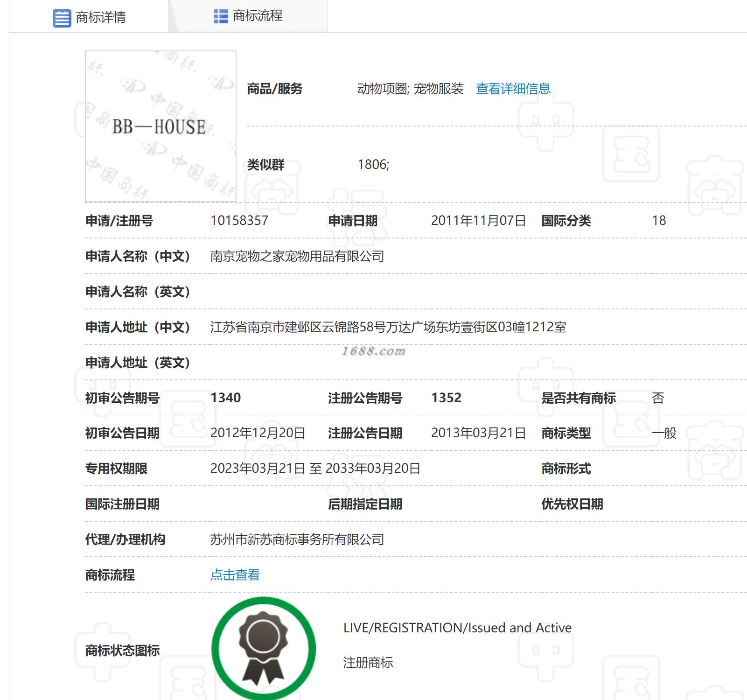Click the blue 商标详情 document icon
The height and width of the screenshot is (700, 747).
point(62,18)
